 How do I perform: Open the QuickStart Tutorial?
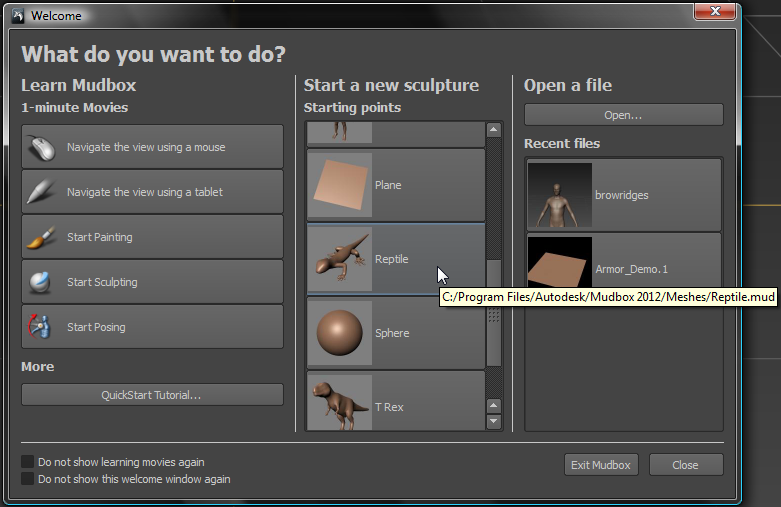pos(152,395)
